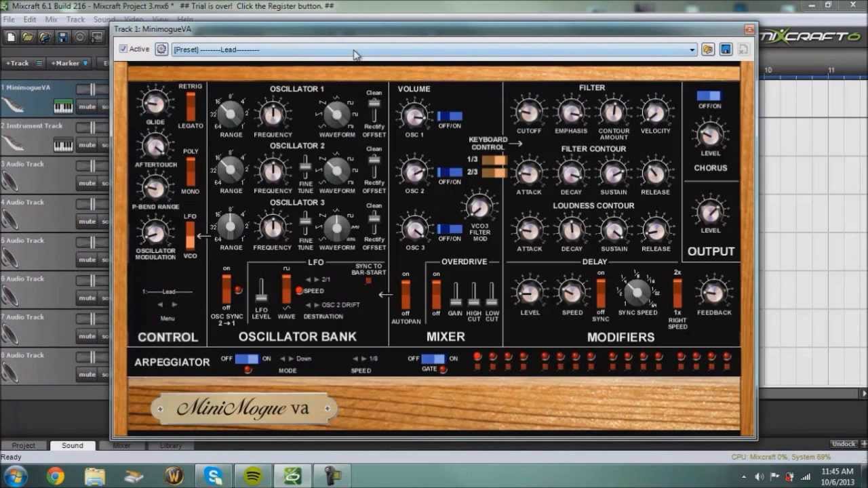Click the burn CD toolbar icon

coord(79,37)
